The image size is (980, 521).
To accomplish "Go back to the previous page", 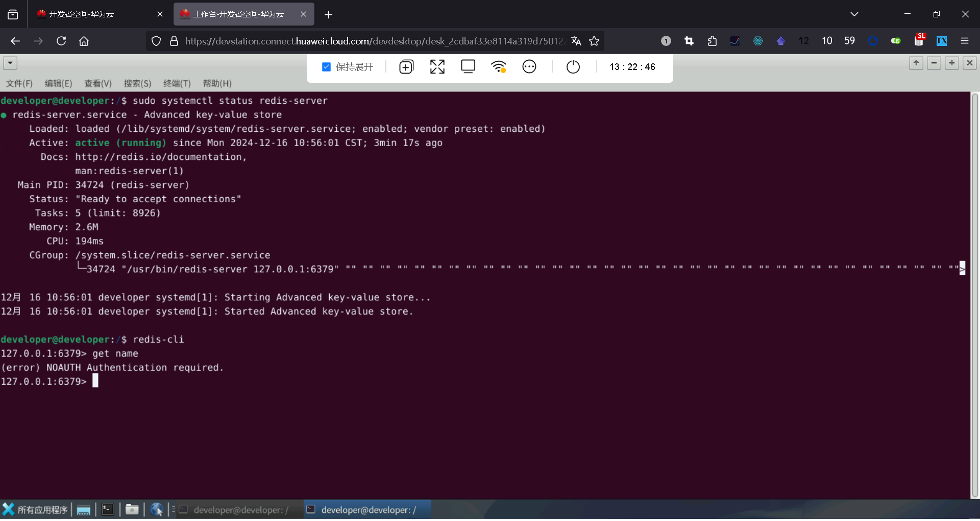I will [x=15, y=41].
